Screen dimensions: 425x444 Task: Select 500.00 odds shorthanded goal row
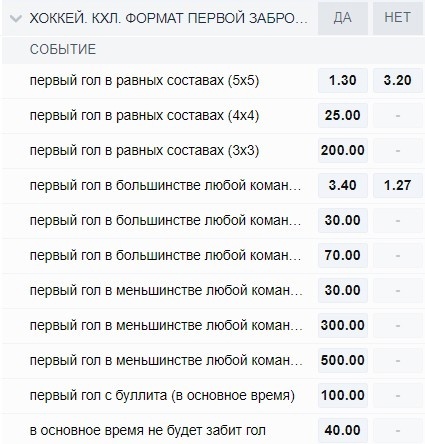tap(343, 360)
